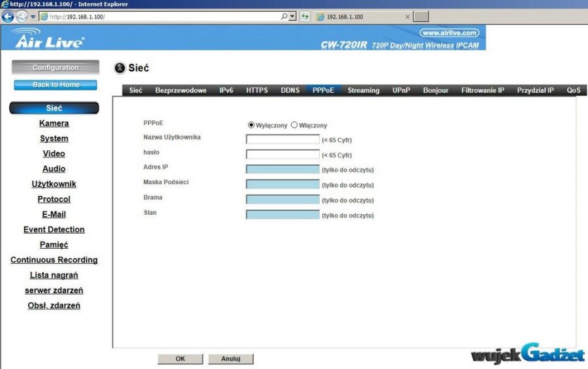Expand the address bar autocomplete dropdown arrow
The width and height of the screenshot is (588, 369).
292,16
